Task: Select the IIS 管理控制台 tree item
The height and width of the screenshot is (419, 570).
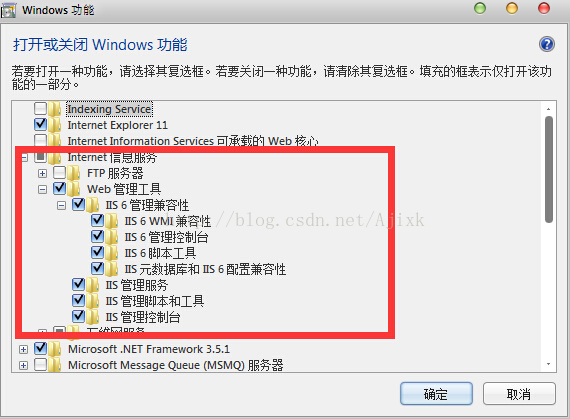Action: 143,317
